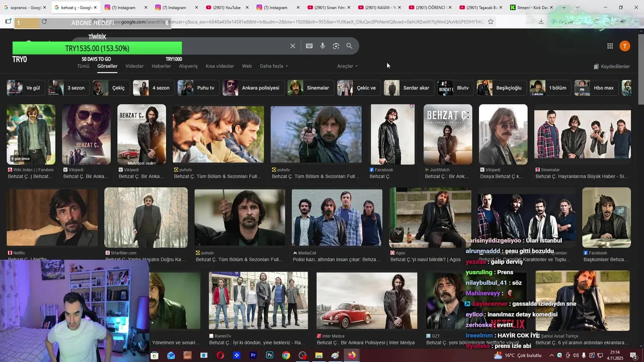
Task: Open the 5Harfliler.com foggy forest image
Action: 146,218
